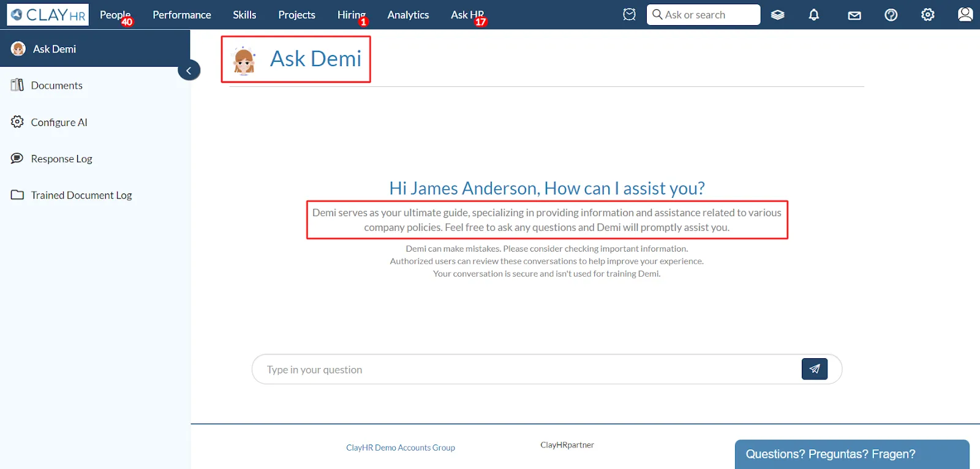Open the mail envelope icon
Viewport: 980px width, 469px height.
point(854,15)
